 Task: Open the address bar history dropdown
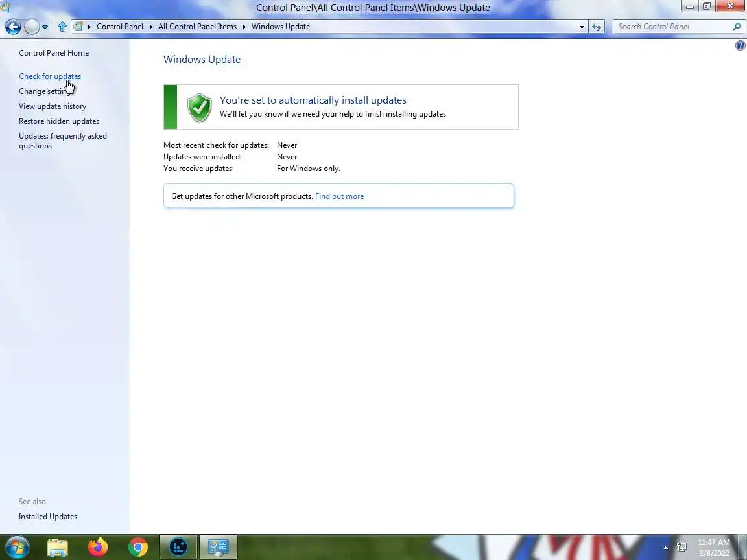[582, 27]
